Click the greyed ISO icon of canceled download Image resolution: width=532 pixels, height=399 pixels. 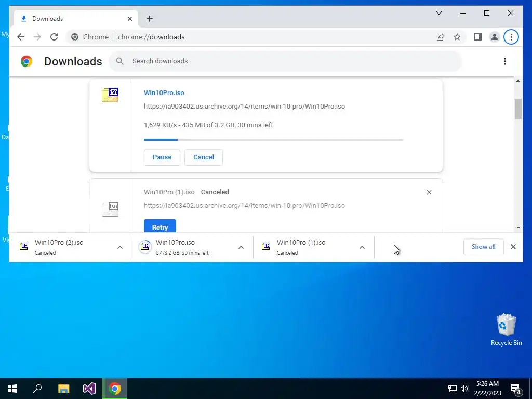(x=110, y=209)
